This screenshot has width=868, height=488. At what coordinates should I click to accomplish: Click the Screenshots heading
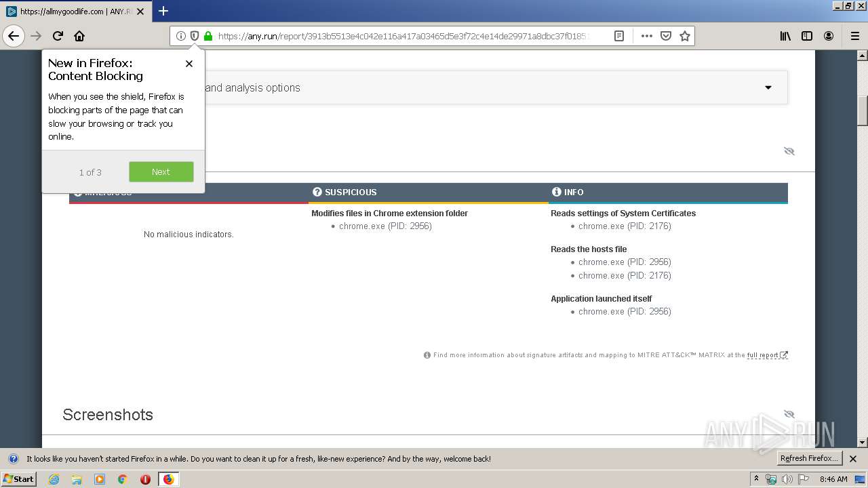click(108, 415)
